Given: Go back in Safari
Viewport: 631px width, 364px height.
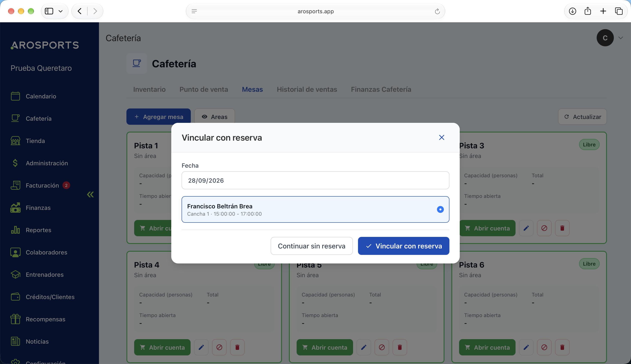Looking at the screenshot, I should pyautogui.click(x=80, y=11).
